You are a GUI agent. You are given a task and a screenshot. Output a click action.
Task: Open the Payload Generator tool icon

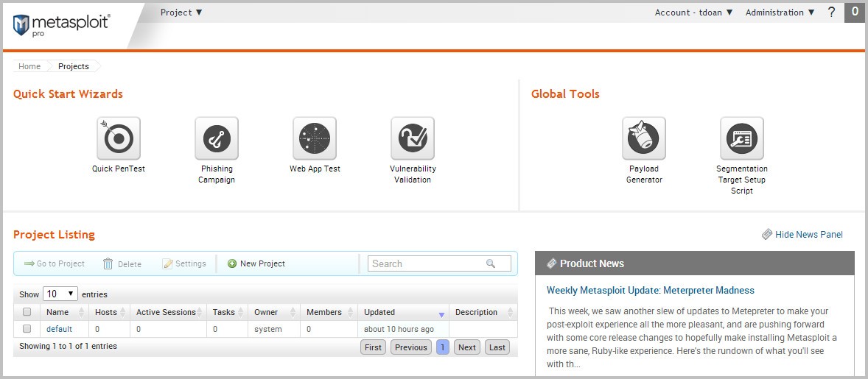[x=644, y=138]
